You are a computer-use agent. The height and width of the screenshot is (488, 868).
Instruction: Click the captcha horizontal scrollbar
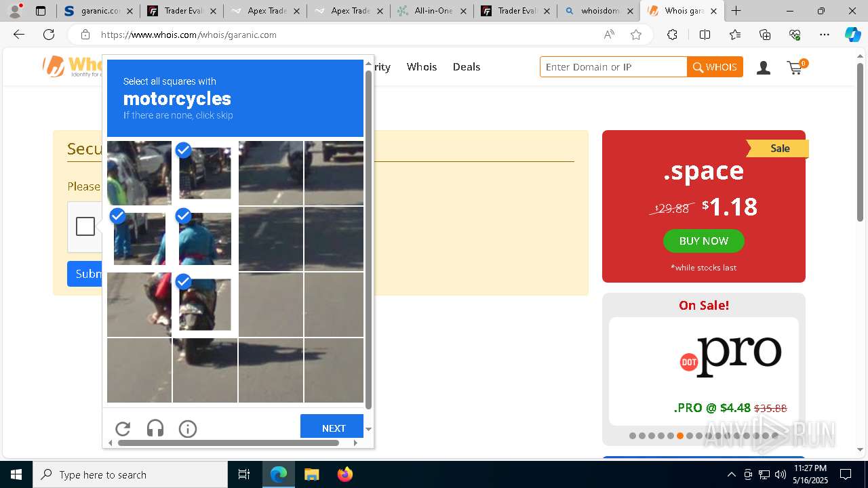pyautogui.click(x=229, y=443)
